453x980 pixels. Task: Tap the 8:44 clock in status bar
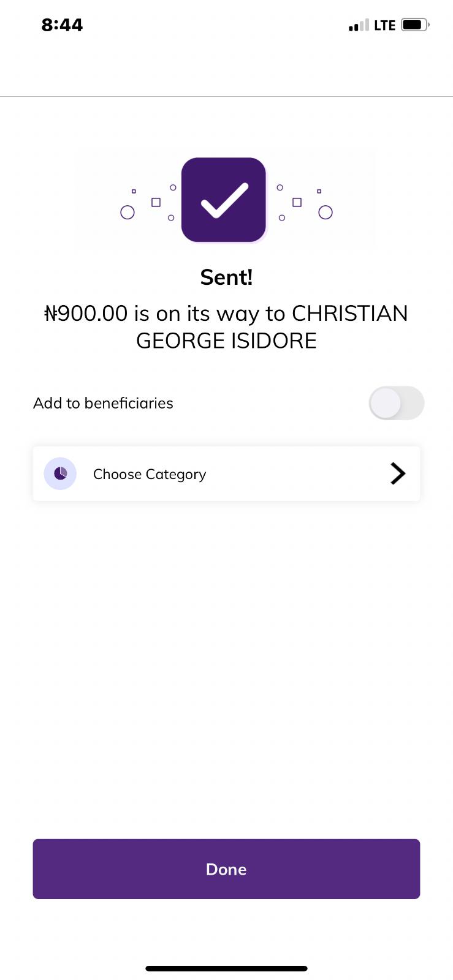coord(62,25)
